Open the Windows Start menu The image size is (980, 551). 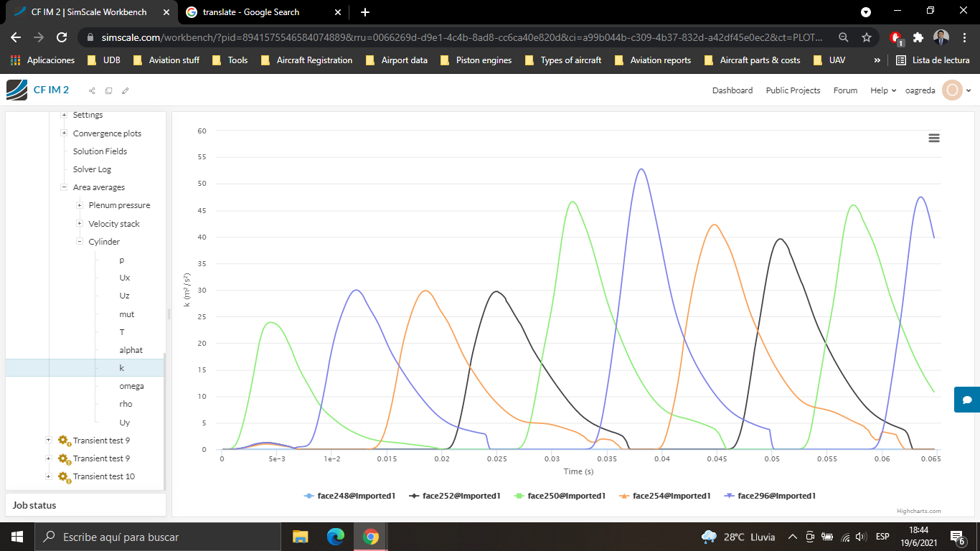tap(17, 537)
